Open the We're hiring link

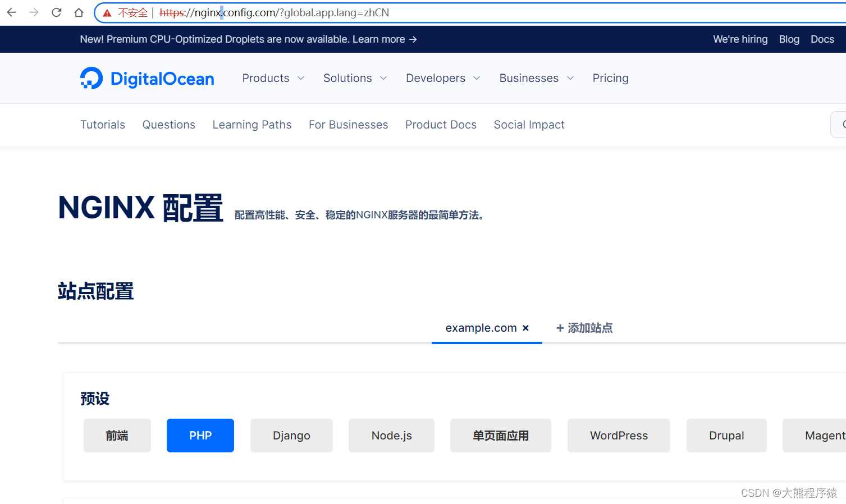(x=740, y=39)
